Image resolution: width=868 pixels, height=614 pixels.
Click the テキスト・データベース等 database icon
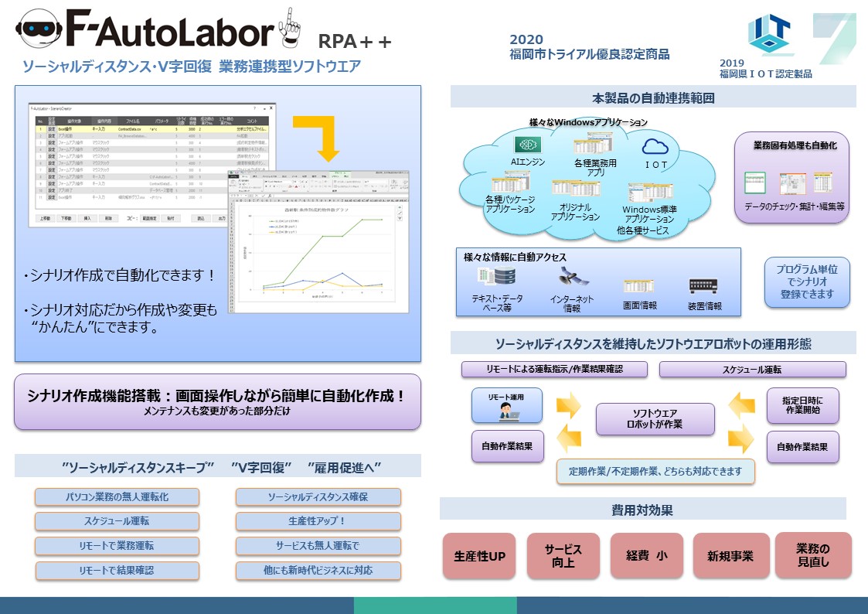pyautogui.click(x=496, y=276)
